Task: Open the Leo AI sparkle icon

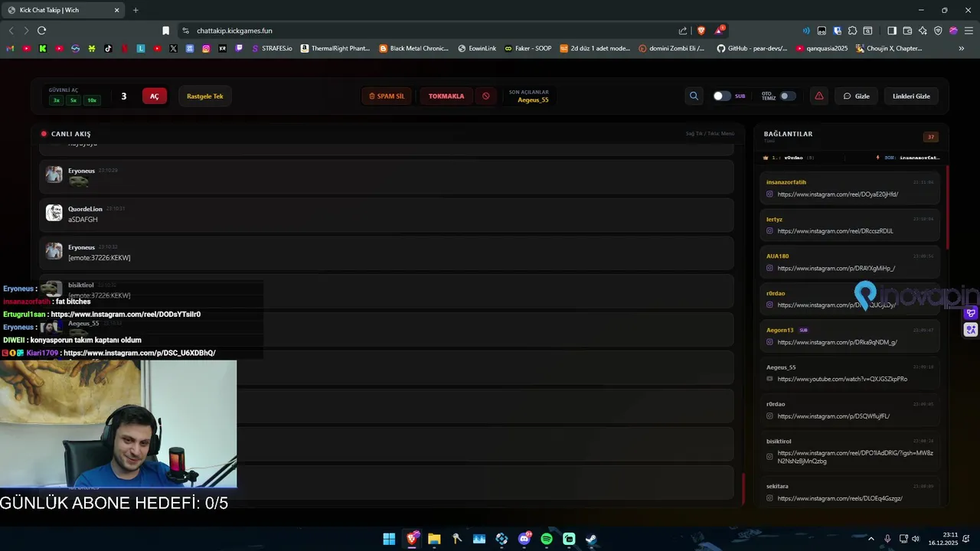Action: coord(923,31)
